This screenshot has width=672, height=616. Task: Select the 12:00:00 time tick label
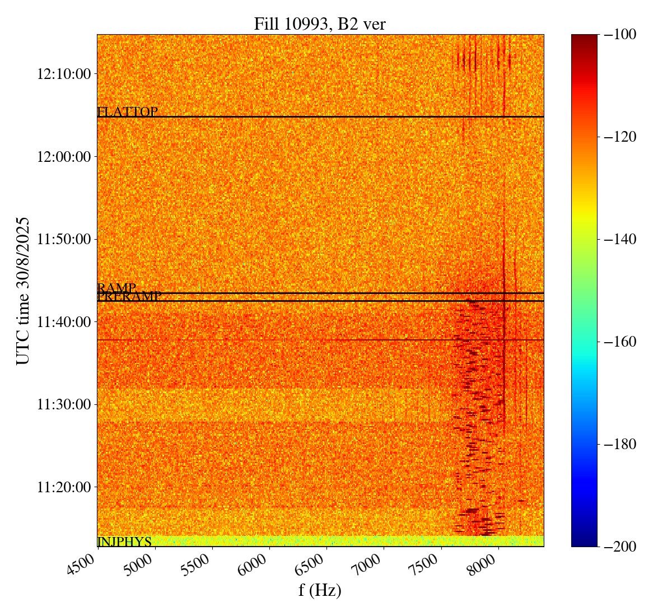coord(63,156)
